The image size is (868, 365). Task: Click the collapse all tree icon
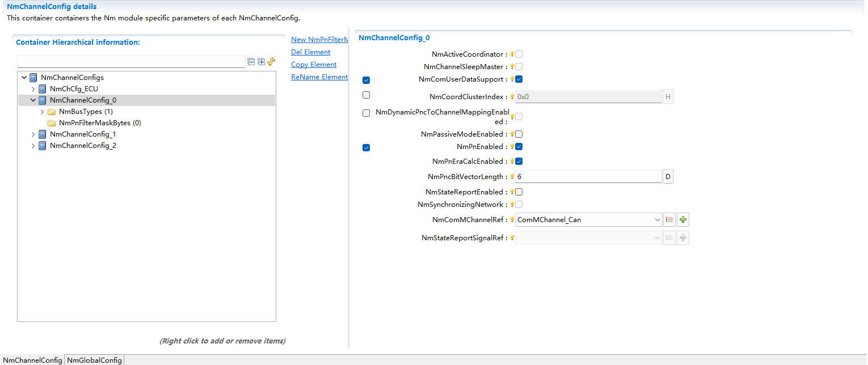pos(251,62)
